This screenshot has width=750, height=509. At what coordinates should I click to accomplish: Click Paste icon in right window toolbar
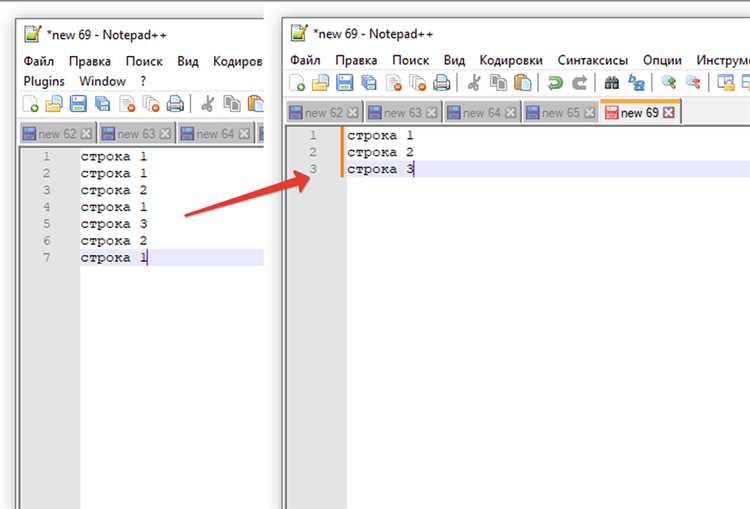522,83
